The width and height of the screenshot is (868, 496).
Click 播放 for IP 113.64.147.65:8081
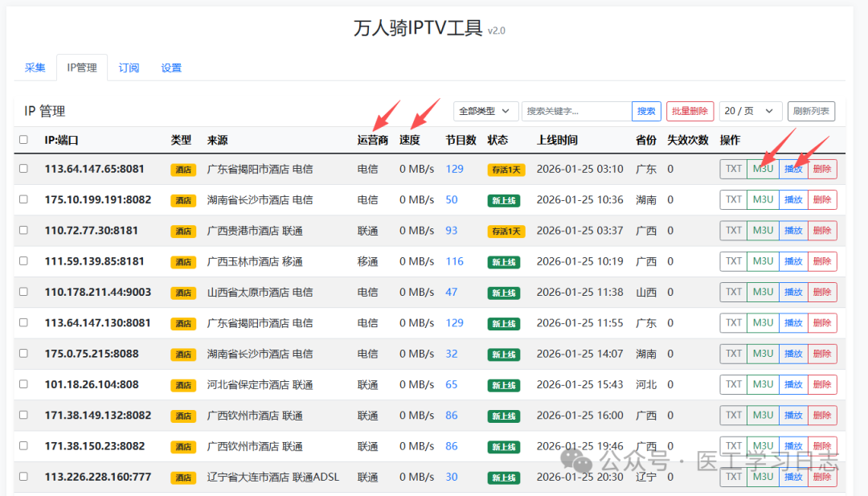tap(793, 169)
